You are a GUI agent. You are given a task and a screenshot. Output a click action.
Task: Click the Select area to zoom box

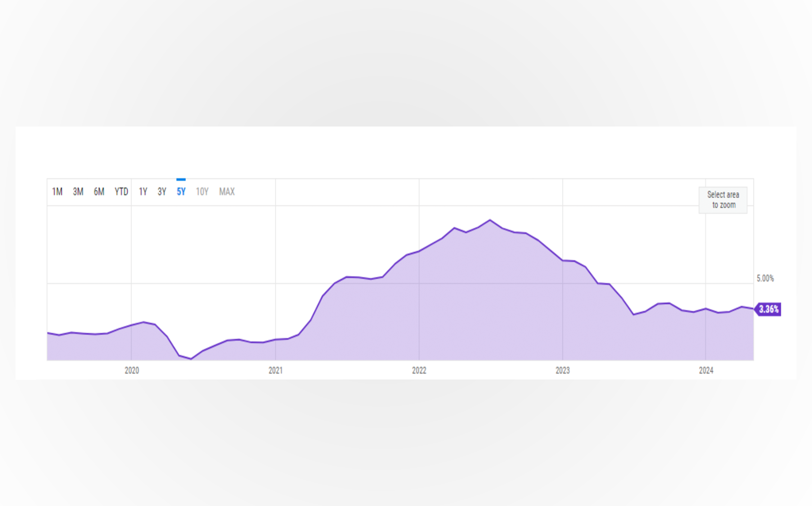[723, 200]
